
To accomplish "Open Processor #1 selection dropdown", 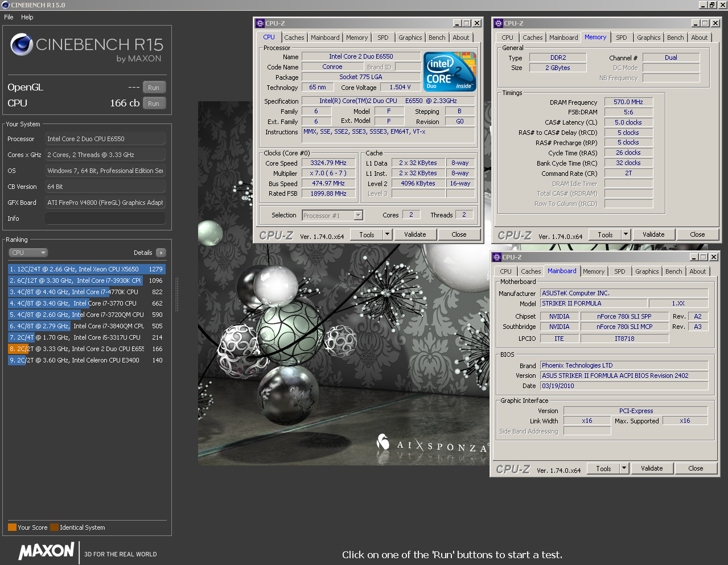I will (x=359, y=215).
